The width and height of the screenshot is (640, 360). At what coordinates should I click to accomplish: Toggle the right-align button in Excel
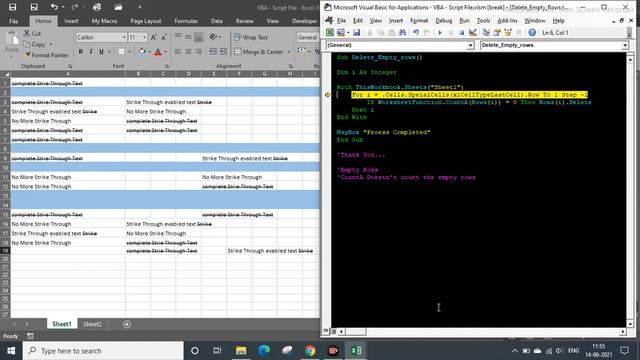point(198,51)
